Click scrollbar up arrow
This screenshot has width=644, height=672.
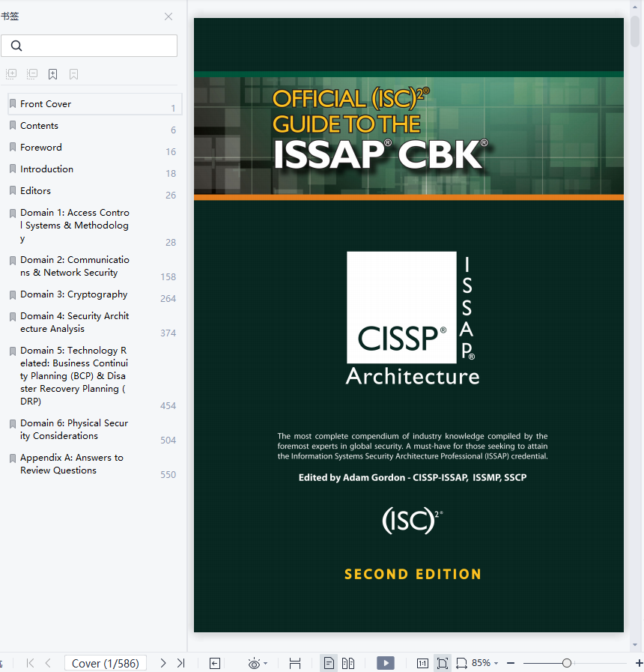[x=635, y=7]
